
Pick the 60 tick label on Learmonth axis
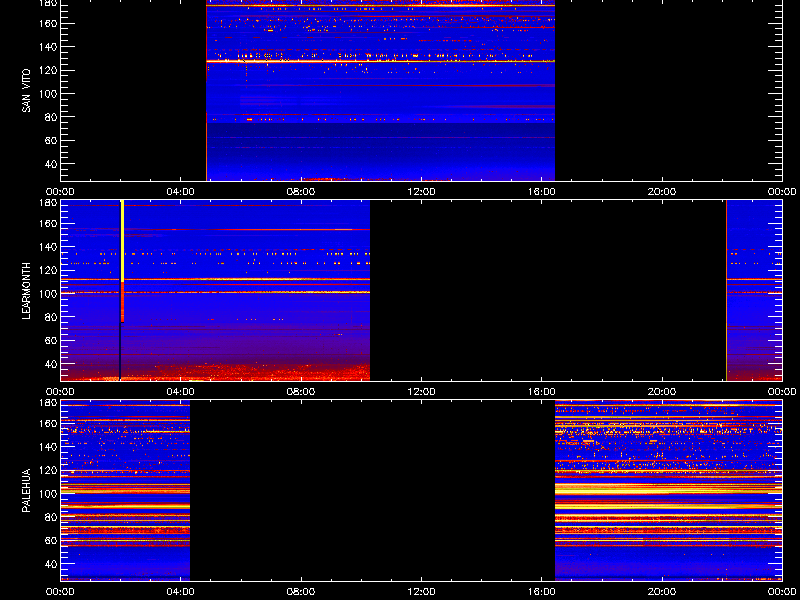point(53,341)
